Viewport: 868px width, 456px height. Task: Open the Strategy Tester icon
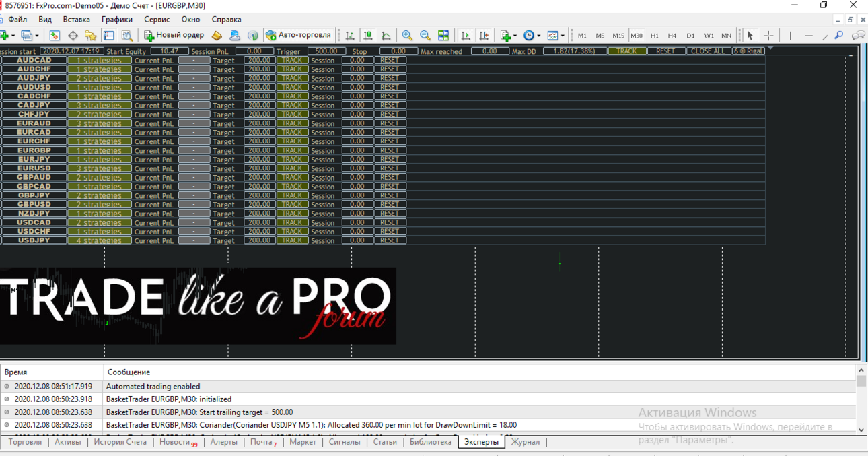pyautogui.click(x=126, y=36)
